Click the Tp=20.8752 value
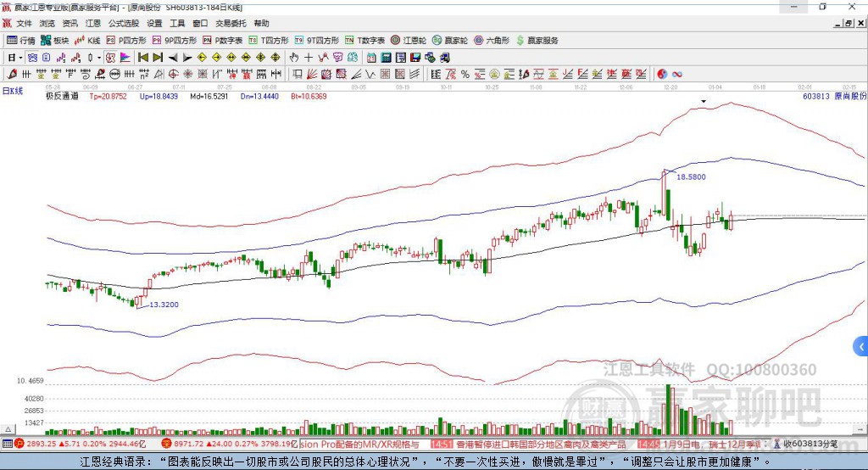This screenshot has width=868, height=470. point(108,97)
